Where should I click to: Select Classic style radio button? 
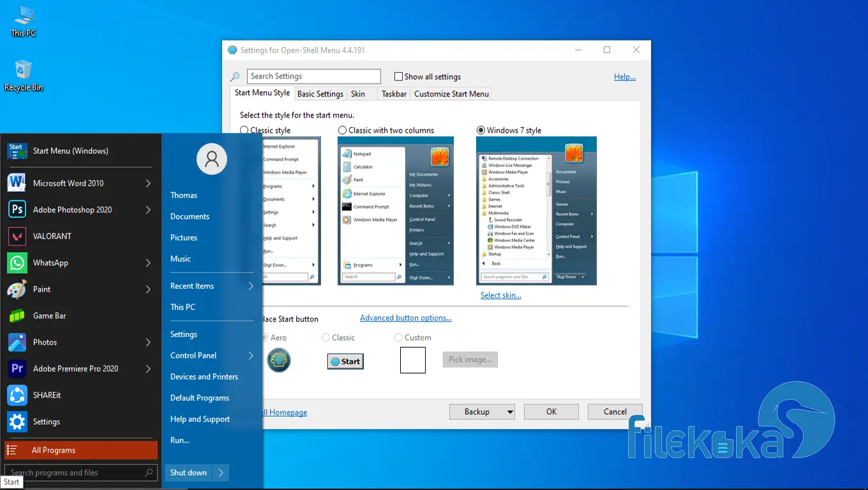point(244,130)
